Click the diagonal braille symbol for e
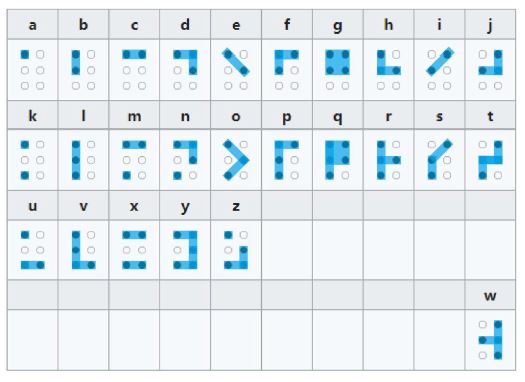525x382 pixels. (x=236, y=70)
